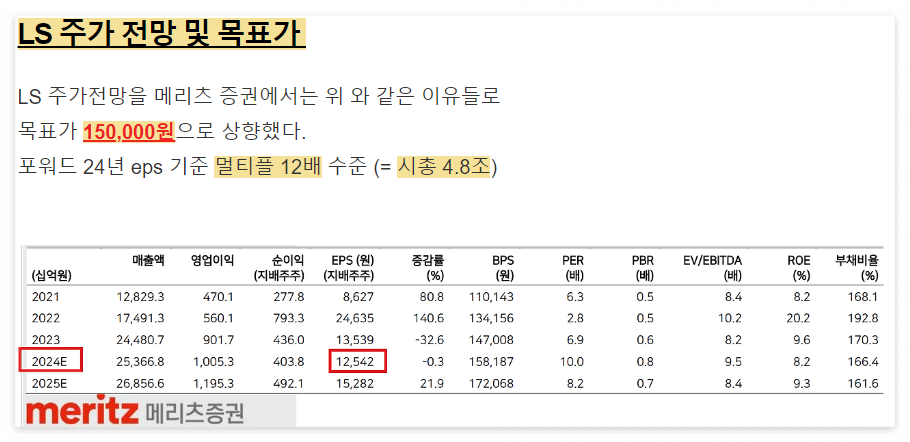This screenshot has width=910, height=442.
Task: Click the 2024E EPS value 12,542
Action: [353, 362]
